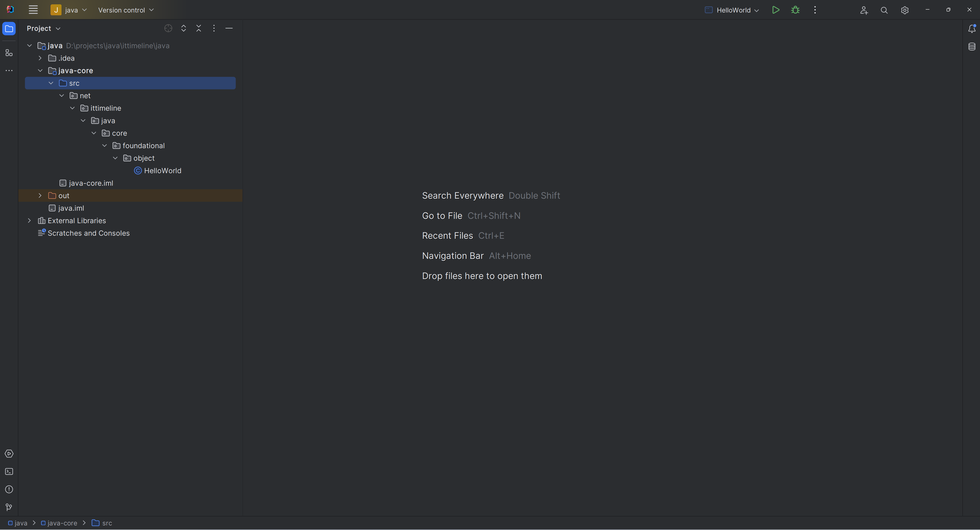Expand the out folder

click(x=40, y=196)
